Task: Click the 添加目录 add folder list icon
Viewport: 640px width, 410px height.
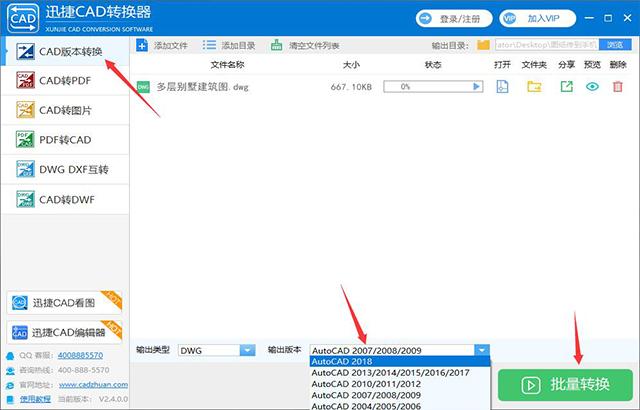Action: [x=209, y=45]
